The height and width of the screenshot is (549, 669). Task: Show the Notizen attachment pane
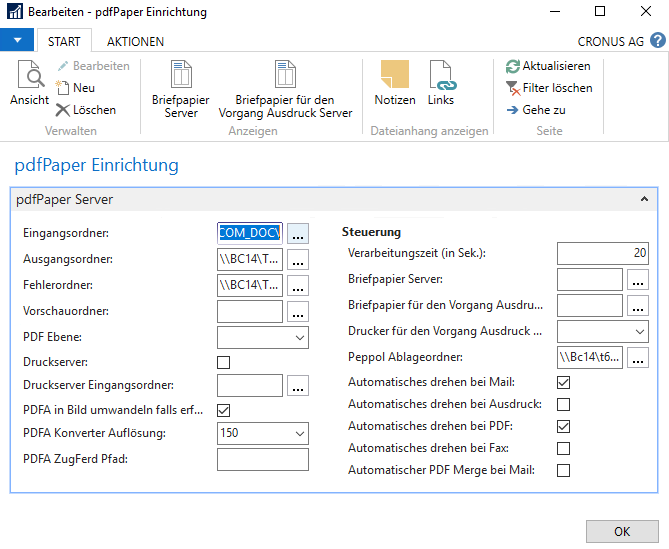point(395,83)
